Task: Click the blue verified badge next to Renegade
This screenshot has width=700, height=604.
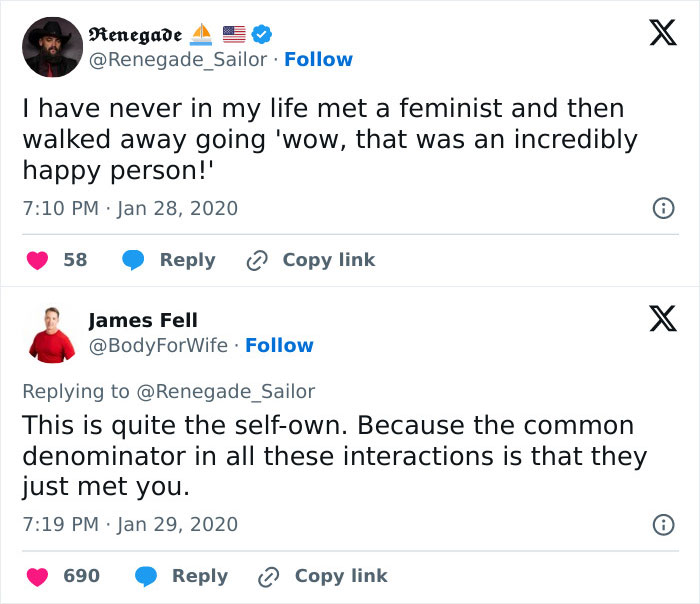Action: [x=261, y=35]
